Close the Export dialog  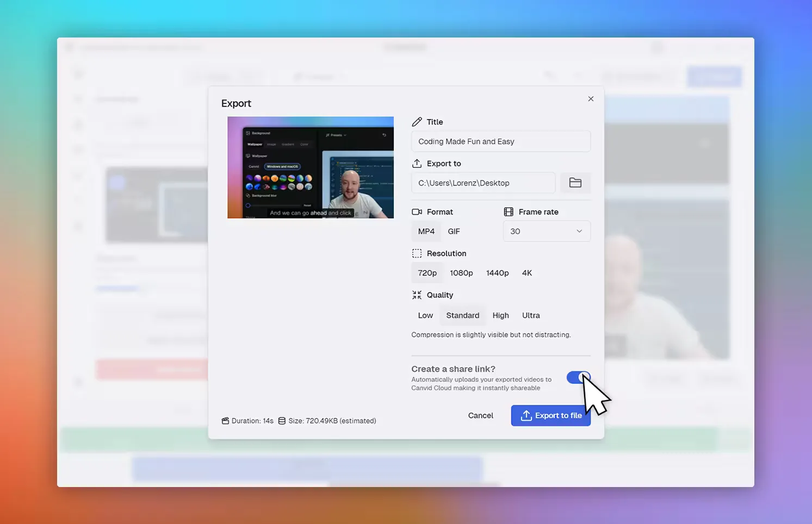(591, 99)
